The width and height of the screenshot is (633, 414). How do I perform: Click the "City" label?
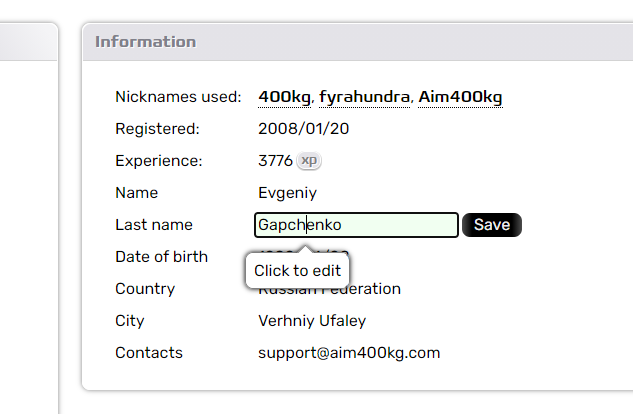click(x=130, y=321)
